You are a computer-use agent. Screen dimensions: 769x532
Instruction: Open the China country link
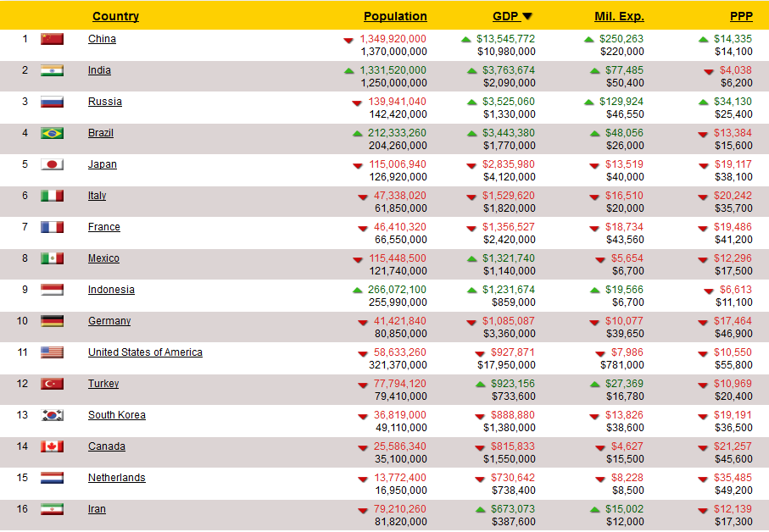(102, 39)
